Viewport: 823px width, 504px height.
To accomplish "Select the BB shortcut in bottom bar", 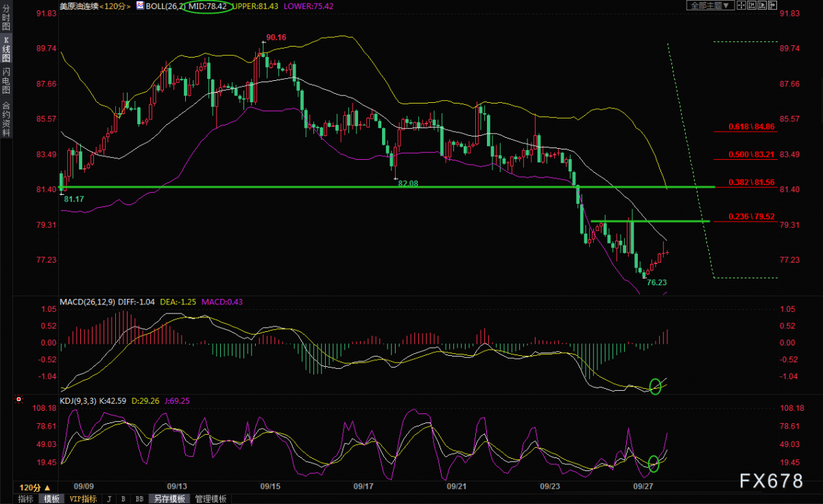I will click(x=139, y=499).
